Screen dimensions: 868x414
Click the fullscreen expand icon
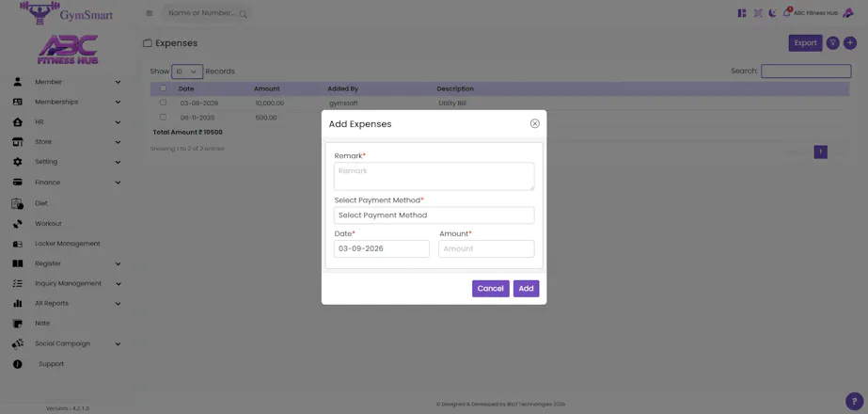[758, 13]
